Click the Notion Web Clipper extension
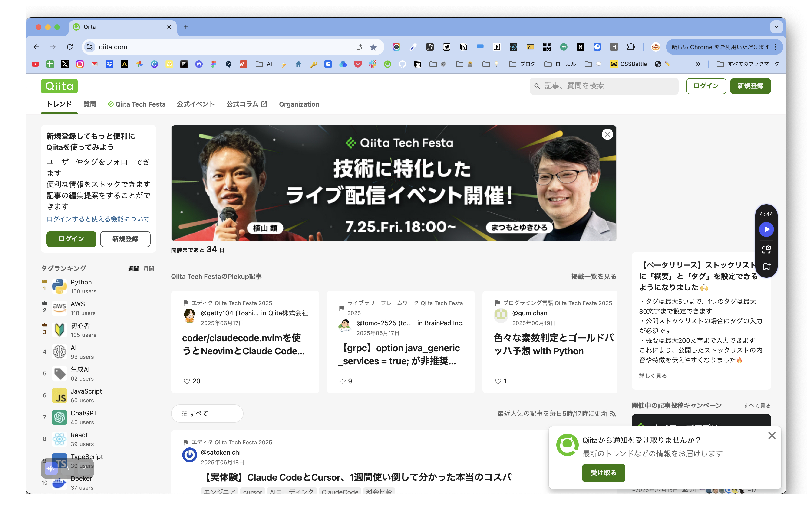The height and width of the screenshot is (528, 812). tap(463, 47)
